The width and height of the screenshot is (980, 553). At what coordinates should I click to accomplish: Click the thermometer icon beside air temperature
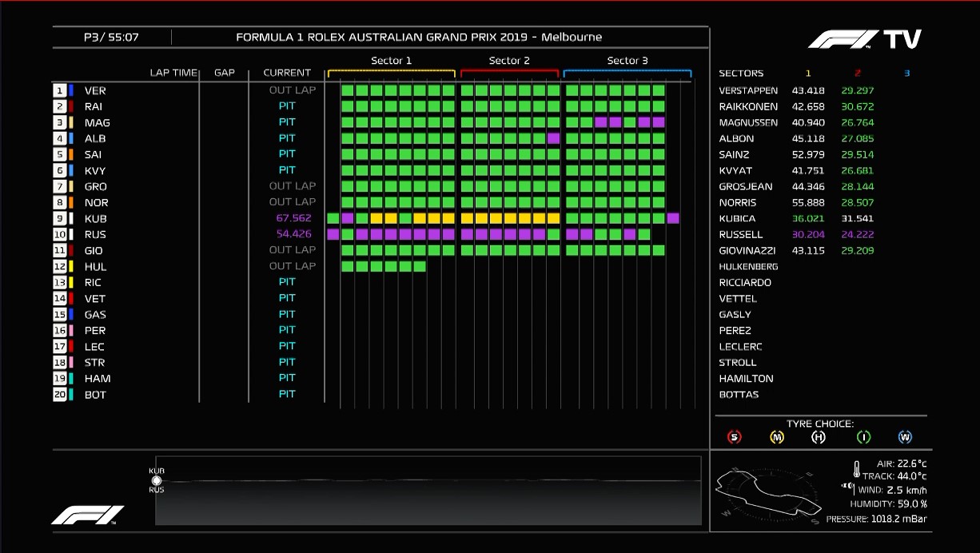(x=856, y=469)
